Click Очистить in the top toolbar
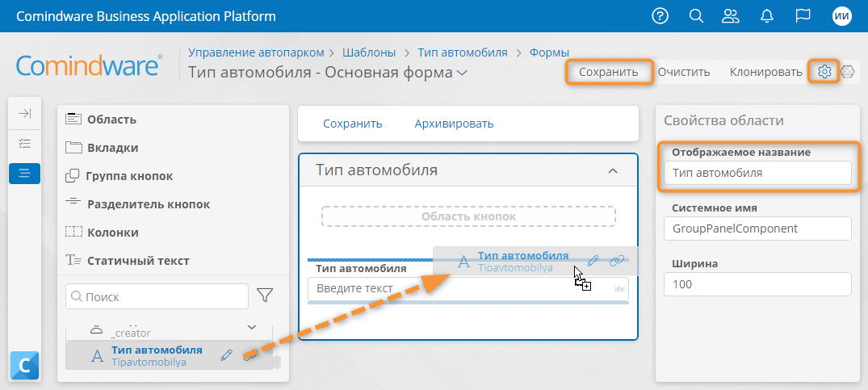The image size is (868, 390). click(684, 72)
